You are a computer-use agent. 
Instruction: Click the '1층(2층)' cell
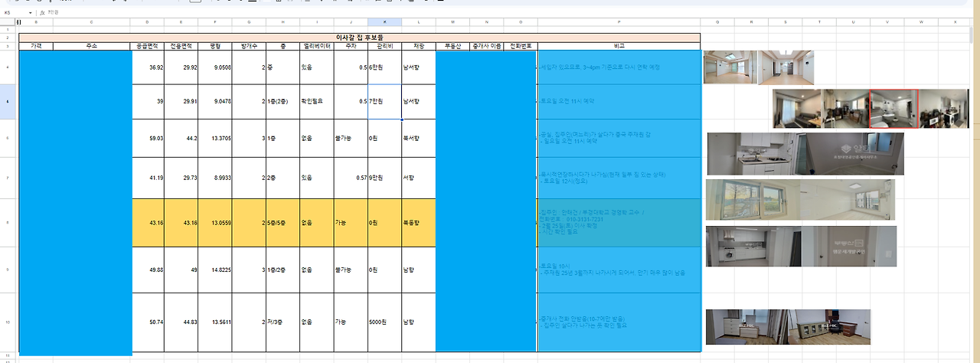coord(283,101)
